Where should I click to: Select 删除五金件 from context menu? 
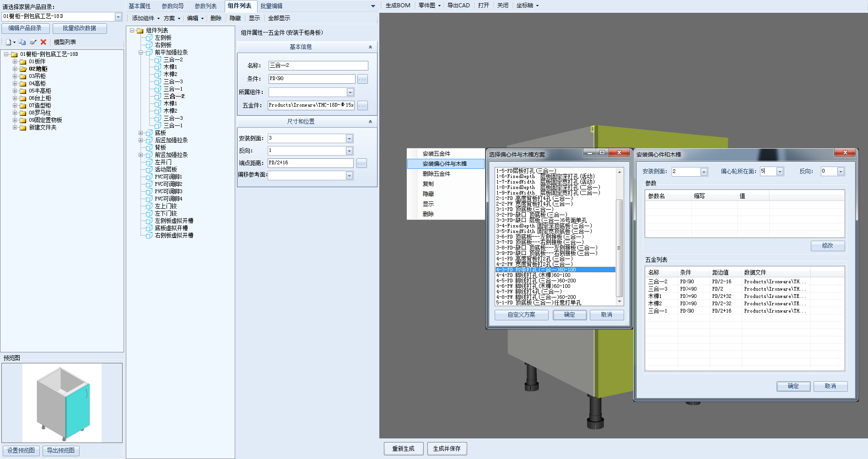pyautogui.click(x=437, y=174)
